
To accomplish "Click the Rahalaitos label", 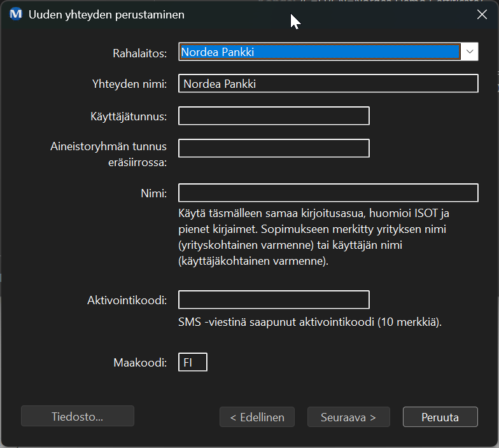I will (140, 53).
